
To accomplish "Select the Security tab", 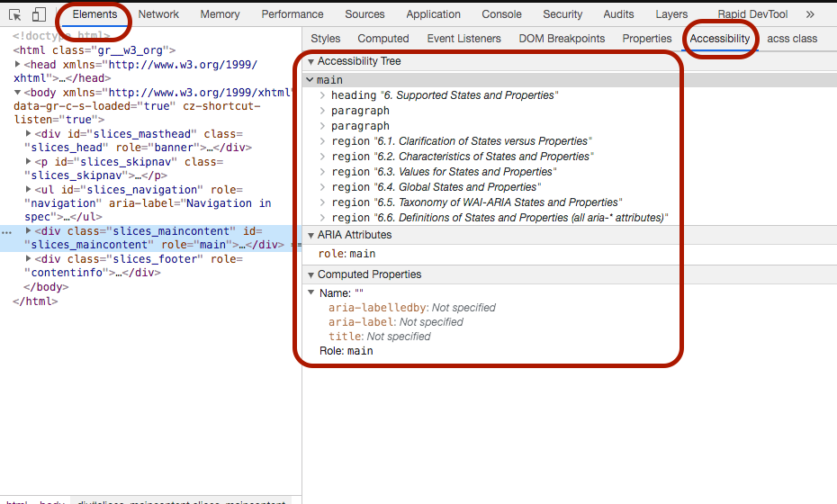I will point(562,14).
